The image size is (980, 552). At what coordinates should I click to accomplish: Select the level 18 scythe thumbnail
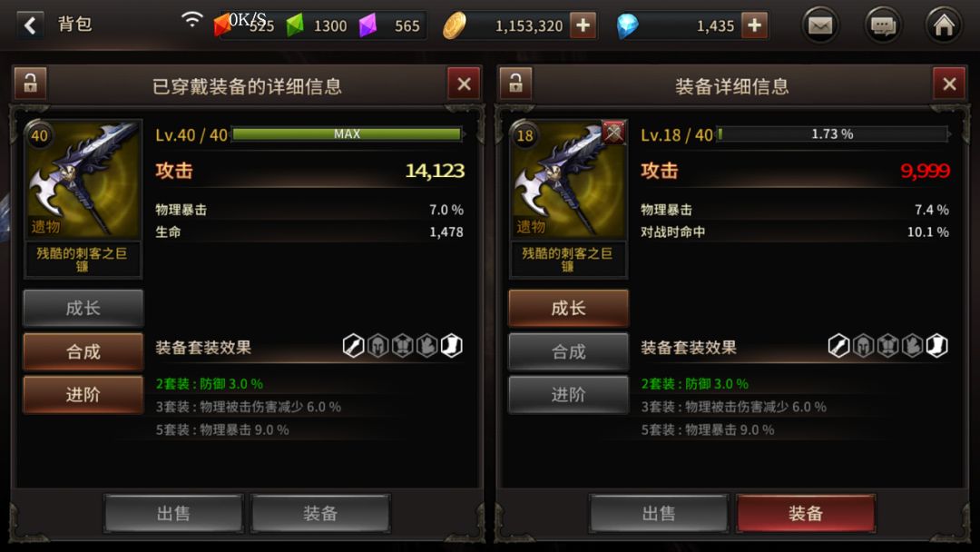(x=568, y=180)
